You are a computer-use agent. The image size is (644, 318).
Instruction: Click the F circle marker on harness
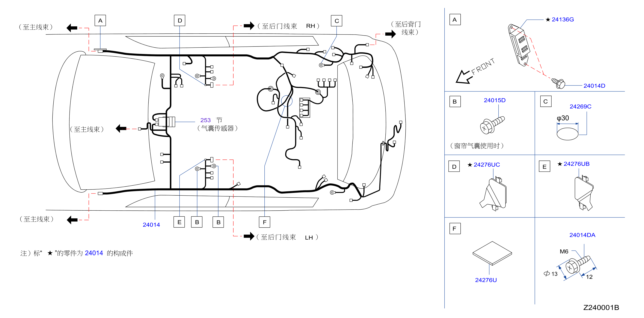click(287, 101)
